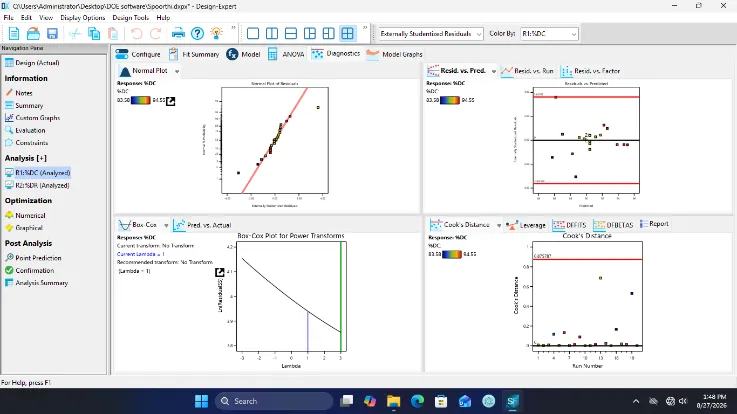This screenshot has width=737, height=414.
Task: Click the Cut scissors icon
Action: coord(75,33)
